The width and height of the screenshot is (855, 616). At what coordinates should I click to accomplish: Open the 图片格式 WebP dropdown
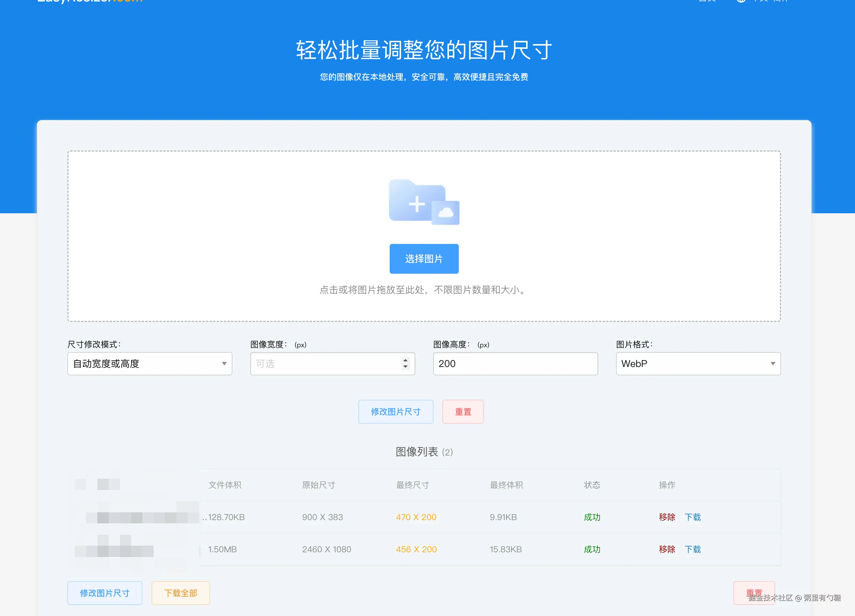(x=698, y=364)
